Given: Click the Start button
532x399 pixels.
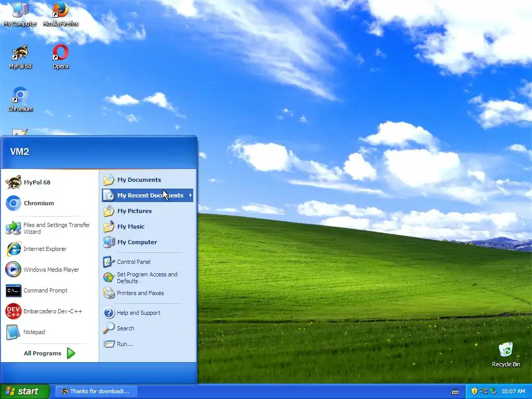Looking at the screenshot, I should pyautogui.click(x=24, y=391).
